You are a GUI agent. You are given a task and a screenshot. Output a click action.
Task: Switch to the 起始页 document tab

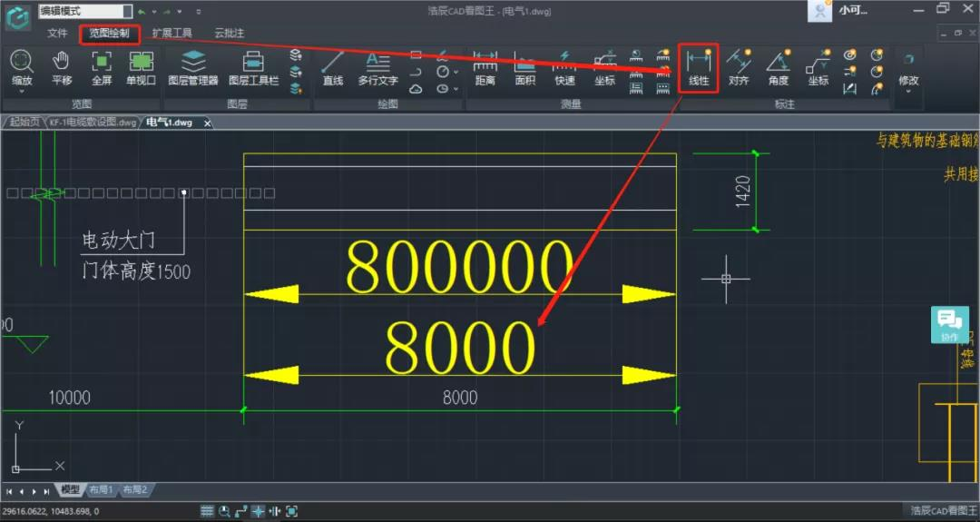[24, 123]
